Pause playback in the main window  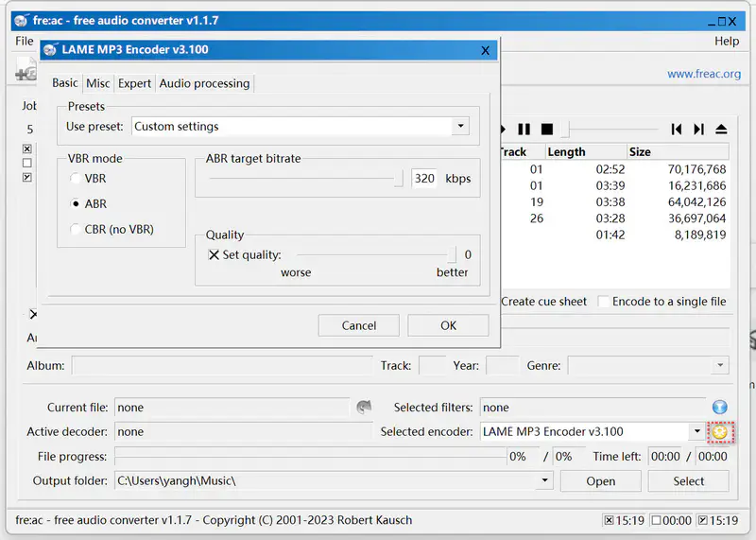(524, 130)
